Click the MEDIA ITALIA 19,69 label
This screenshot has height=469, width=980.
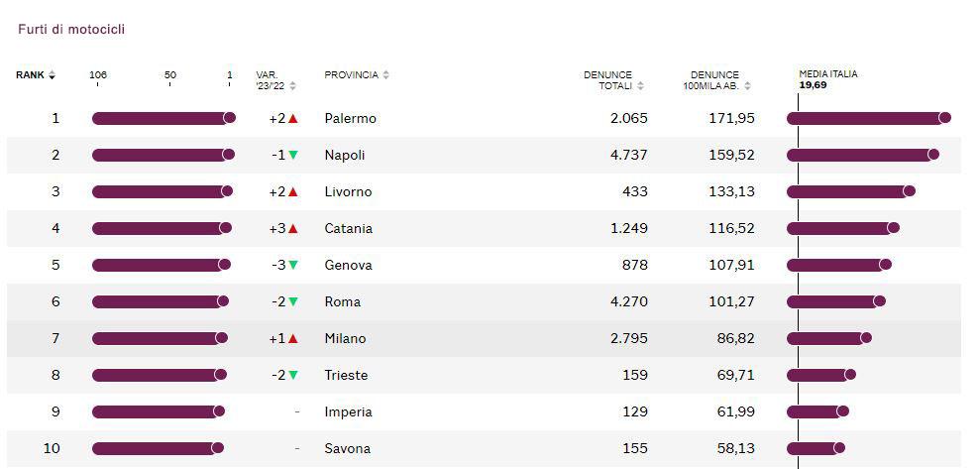(828, 79)
